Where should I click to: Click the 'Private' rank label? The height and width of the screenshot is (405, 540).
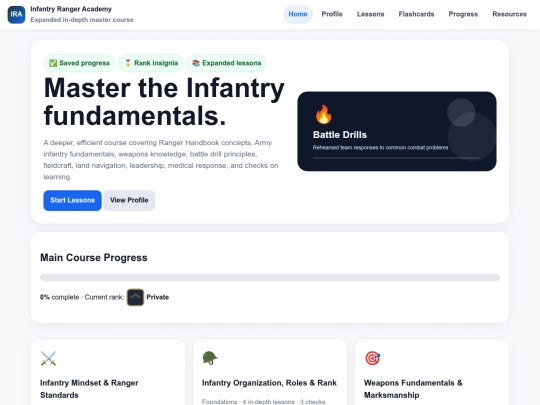click(158, 297)
